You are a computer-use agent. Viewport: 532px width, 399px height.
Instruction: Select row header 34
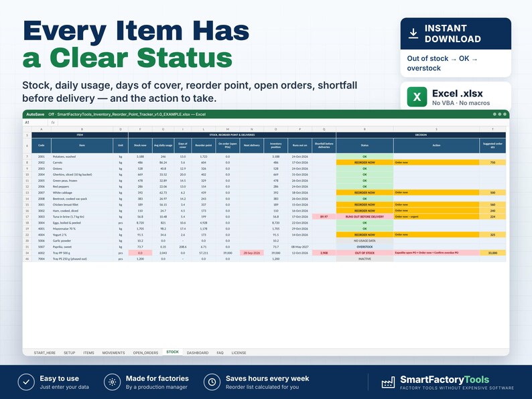pos(27,253)
